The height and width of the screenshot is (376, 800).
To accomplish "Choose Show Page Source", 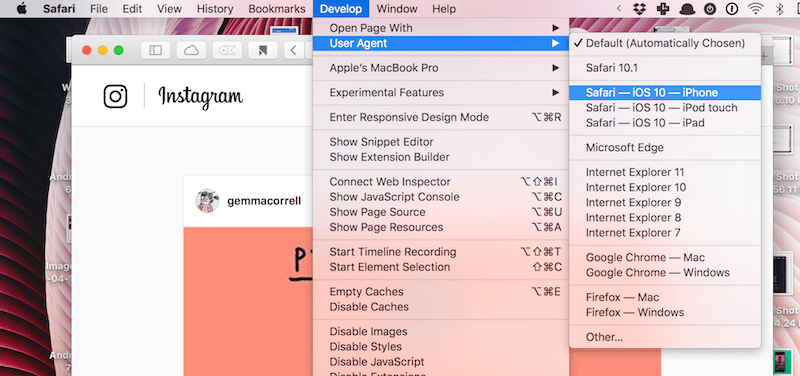I will (441, 212).
